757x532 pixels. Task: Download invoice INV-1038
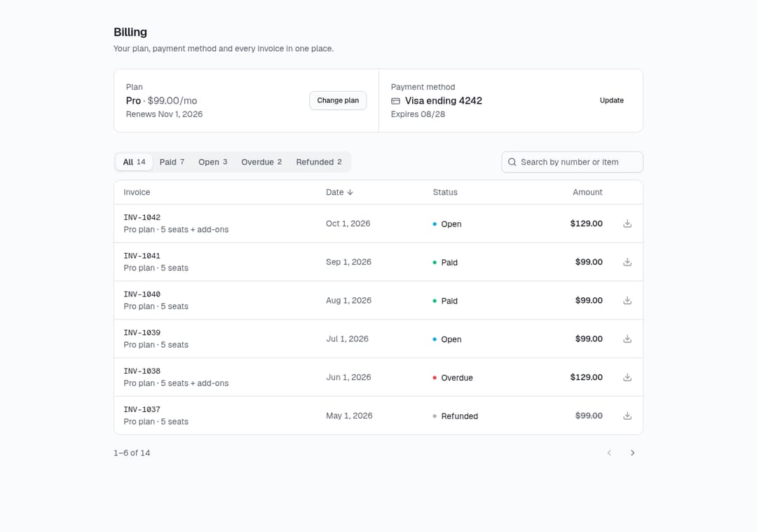[x=627, y=377]
